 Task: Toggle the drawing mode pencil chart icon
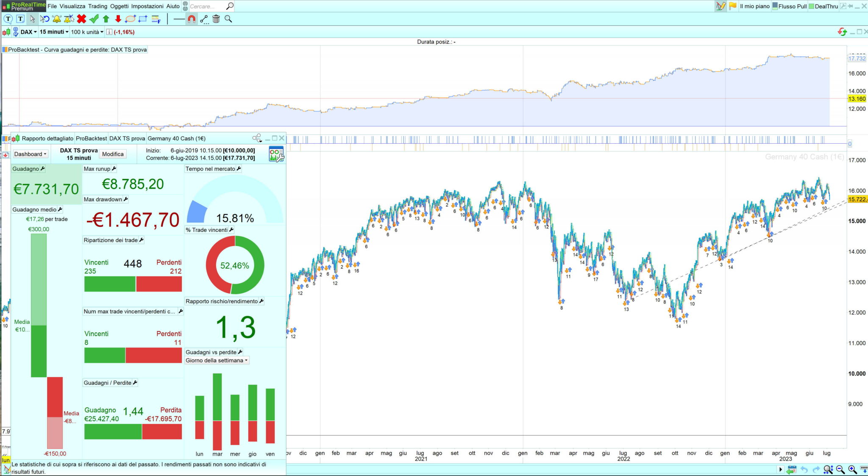[x=721, y=6]
